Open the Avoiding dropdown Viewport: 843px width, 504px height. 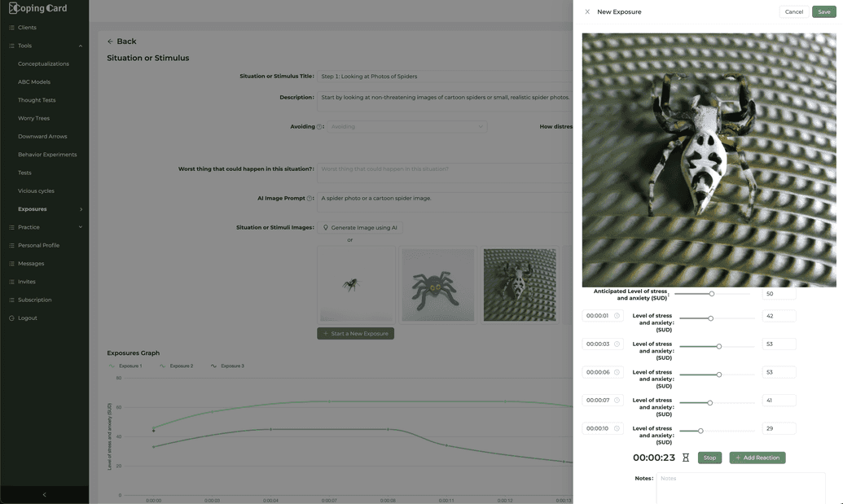click(x=407, y=127)
